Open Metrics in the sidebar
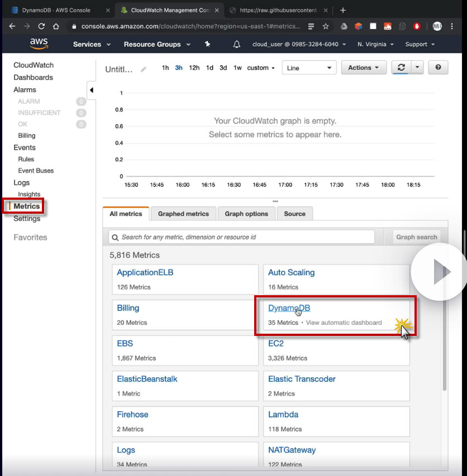Viewport: 467px width, 476px height. coord(26,206)
